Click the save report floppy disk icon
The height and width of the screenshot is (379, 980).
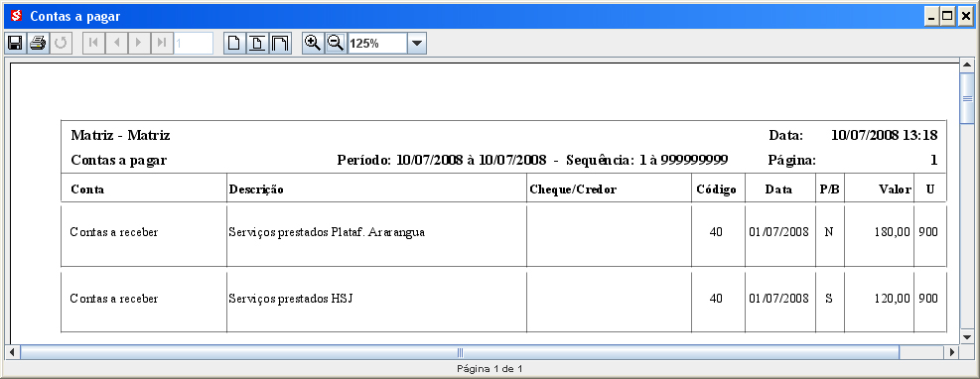click(15, 43)
